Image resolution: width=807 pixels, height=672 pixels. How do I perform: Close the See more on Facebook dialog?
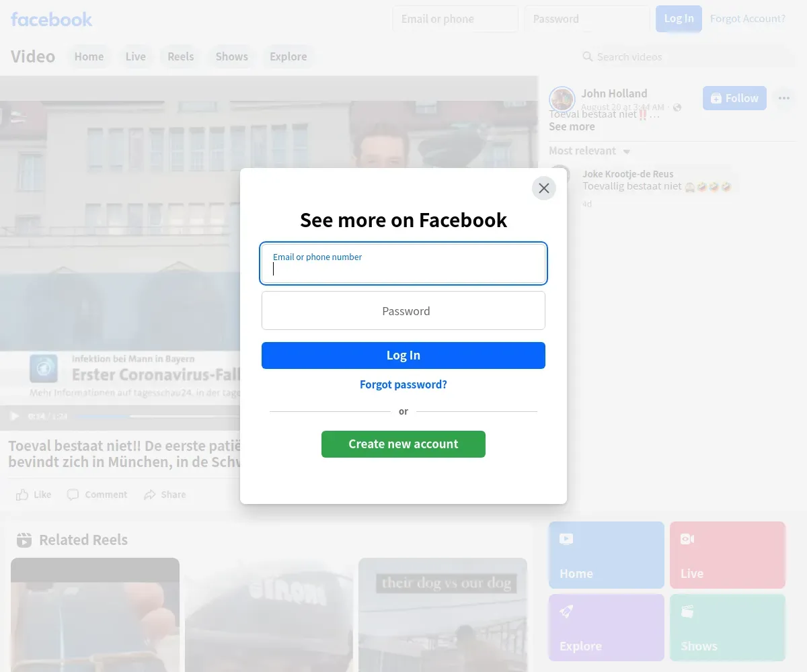544,188
